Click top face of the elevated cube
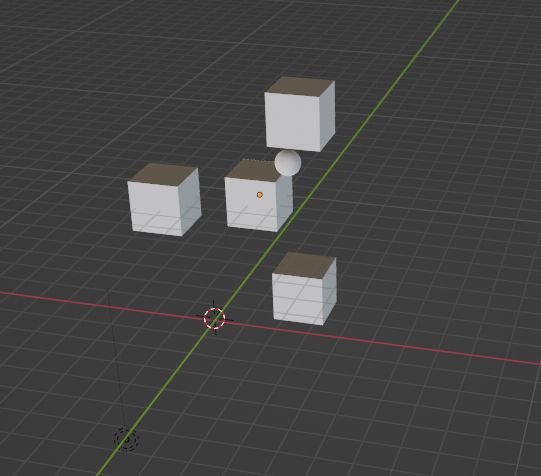Image resolution: width=541 pixels, height=476 pixels. 300,86
